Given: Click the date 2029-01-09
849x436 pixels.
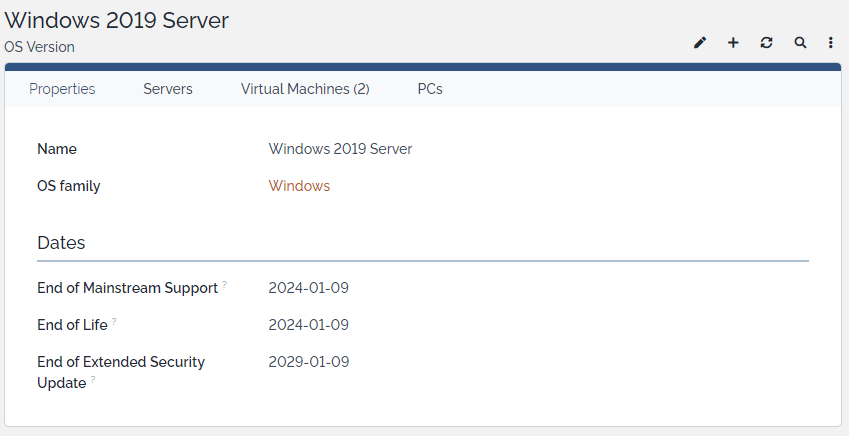Looking at the screenshot, I should pos(309,361).
